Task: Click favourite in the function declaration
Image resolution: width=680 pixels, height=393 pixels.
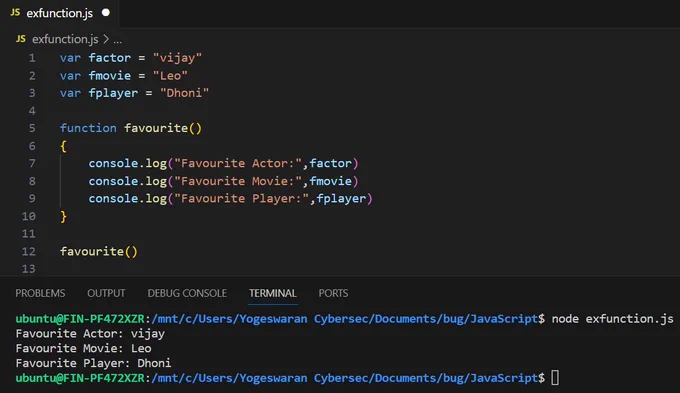Action: pyautogui.click(x=156, y=128)
